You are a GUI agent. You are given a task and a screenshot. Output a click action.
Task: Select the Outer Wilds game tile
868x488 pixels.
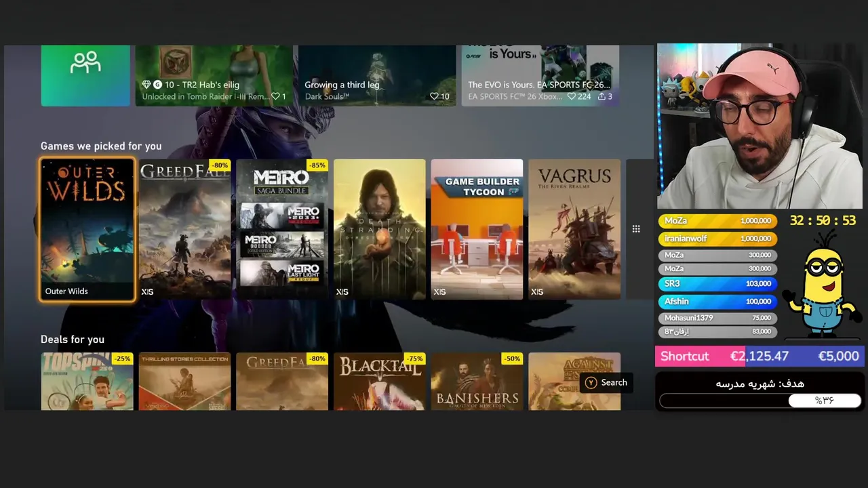click(x=87, y=229)
